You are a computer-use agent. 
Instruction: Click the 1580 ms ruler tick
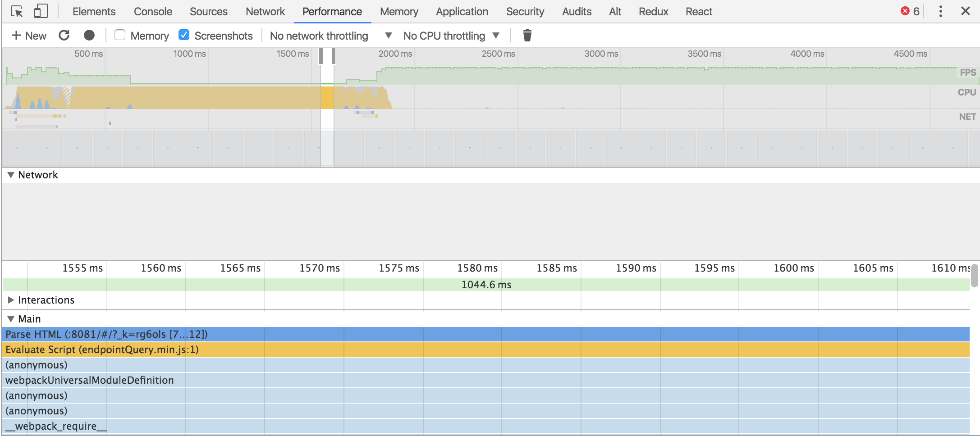(x=477, y=268)
